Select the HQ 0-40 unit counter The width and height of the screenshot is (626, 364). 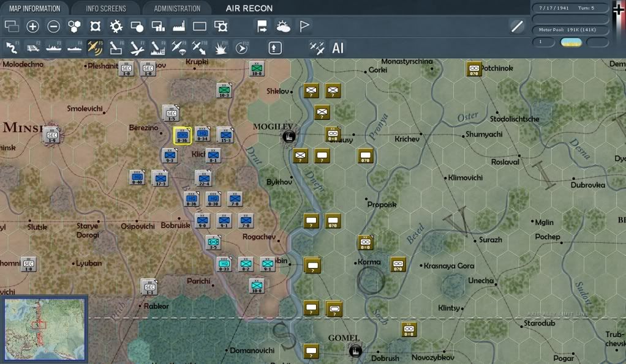[137, 177]
